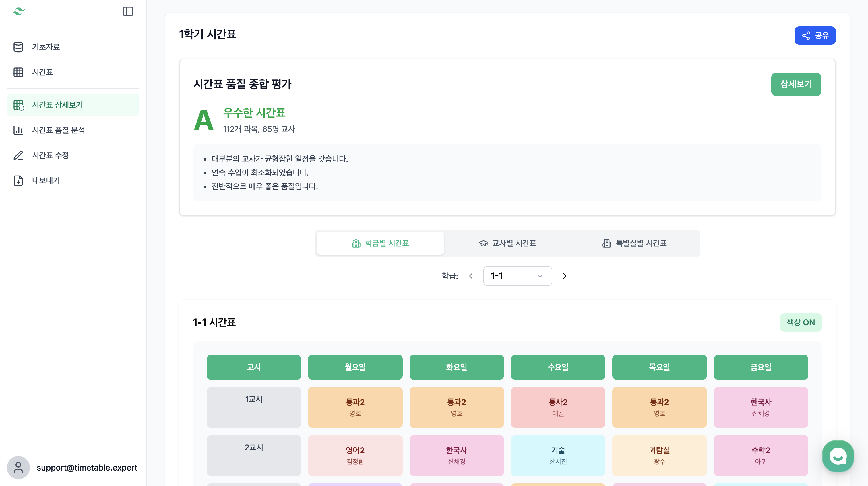Go to previous class with left chevron

coord(471,276)
